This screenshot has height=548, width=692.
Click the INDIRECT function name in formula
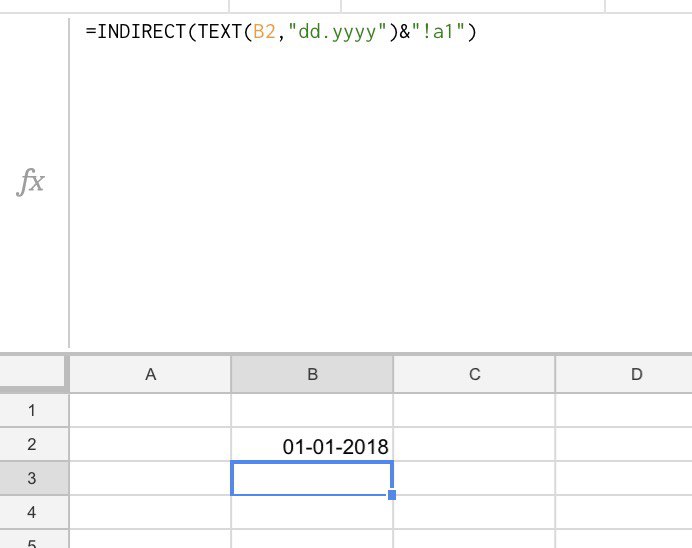pos(142,32)
